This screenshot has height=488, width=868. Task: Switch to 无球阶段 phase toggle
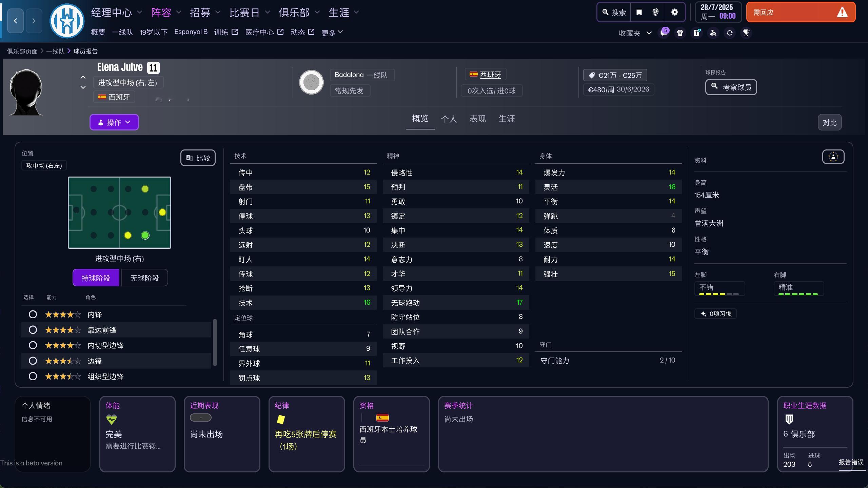pyautogui.click(x=144, y=278)
